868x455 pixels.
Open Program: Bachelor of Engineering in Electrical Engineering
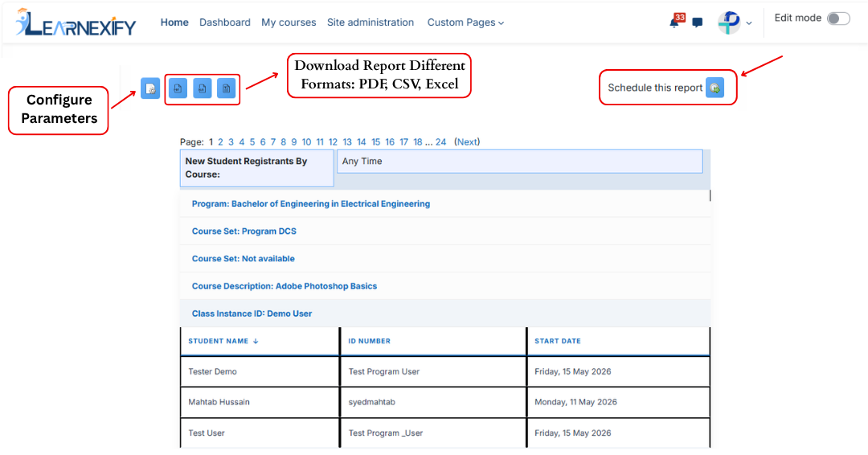(310, 203)
